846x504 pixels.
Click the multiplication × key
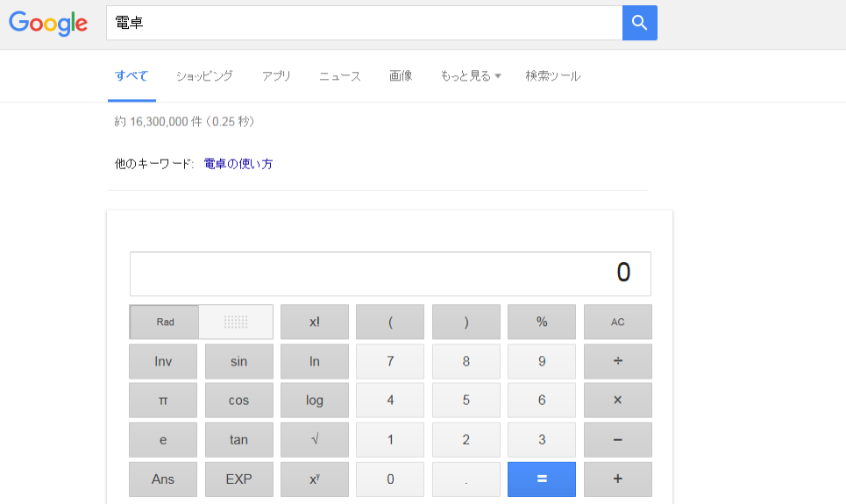[x=618, y=401]
